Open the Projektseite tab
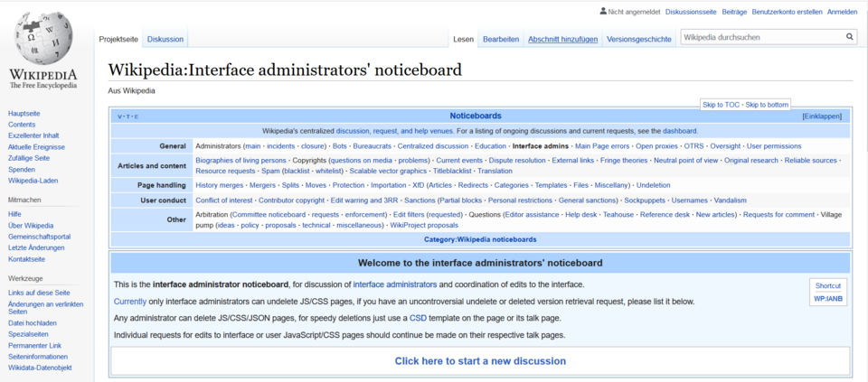This screenshot has height=382, width=868. point(118,39)
